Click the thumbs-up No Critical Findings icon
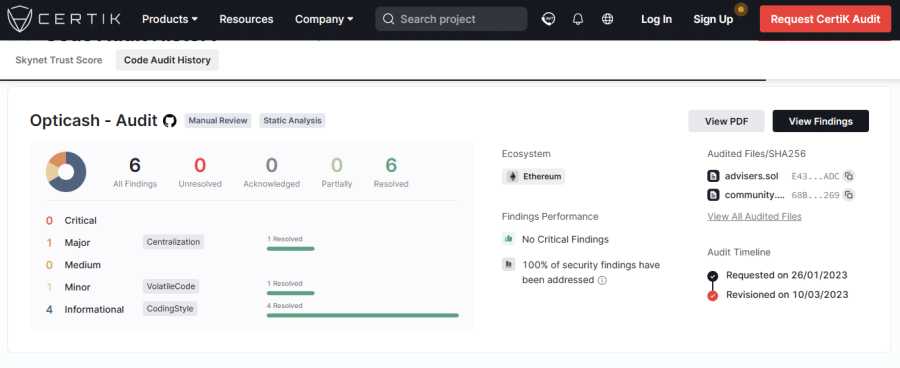Viewport: 900px width, 368px height. [509, 239]
